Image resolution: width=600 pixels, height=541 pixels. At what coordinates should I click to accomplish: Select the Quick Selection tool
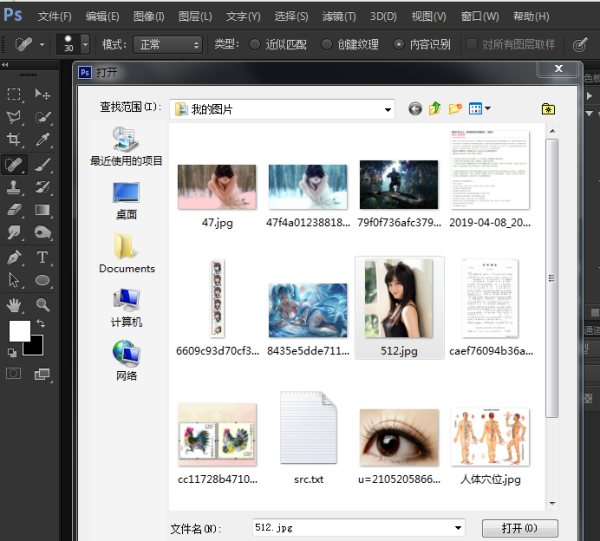[42, 117]
